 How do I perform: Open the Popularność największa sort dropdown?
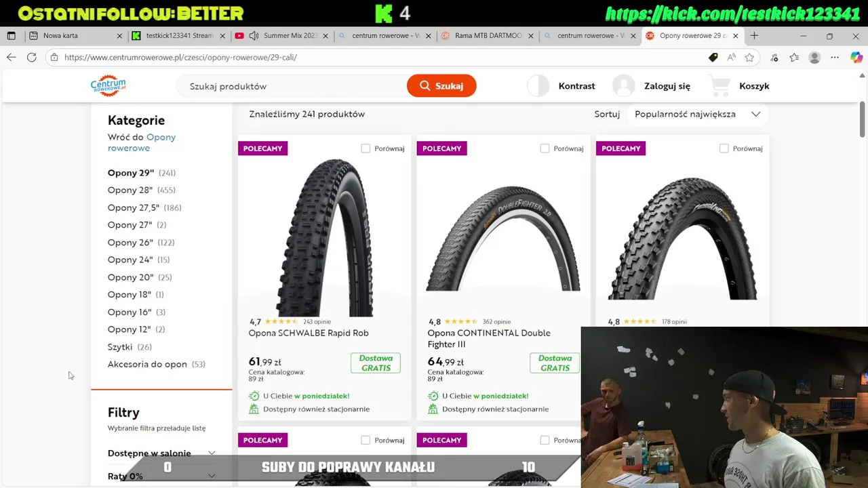(697, 114)
